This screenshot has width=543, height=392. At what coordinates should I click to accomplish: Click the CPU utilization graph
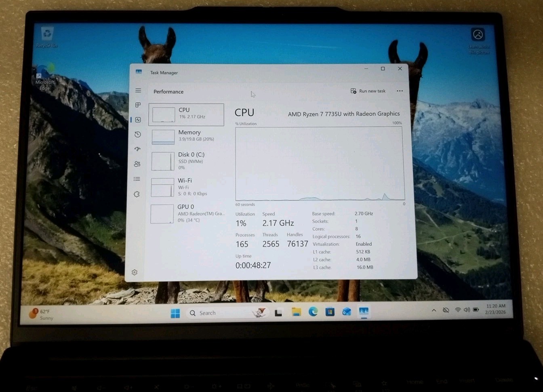click(319, 164)
